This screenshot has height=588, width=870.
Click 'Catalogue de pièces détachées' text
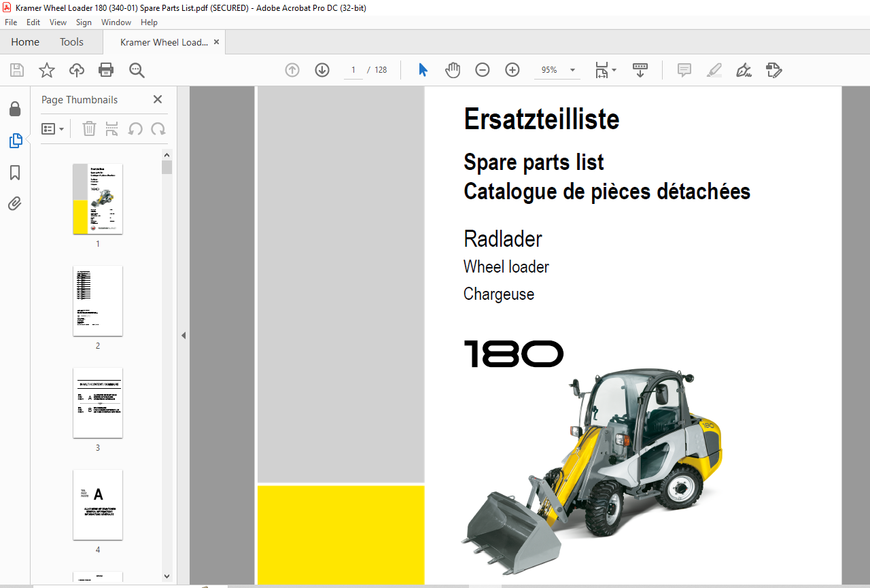(x=607, y=192)
